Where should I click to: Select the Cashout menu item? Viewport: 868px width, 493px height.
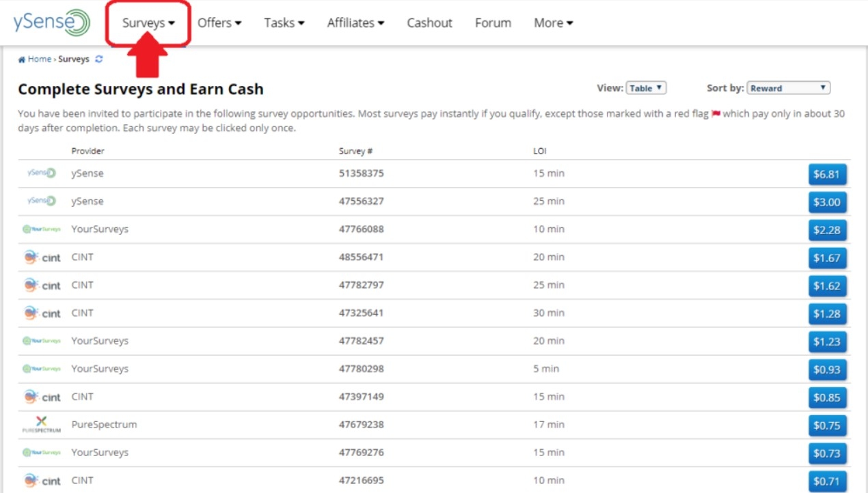[429, 23]
